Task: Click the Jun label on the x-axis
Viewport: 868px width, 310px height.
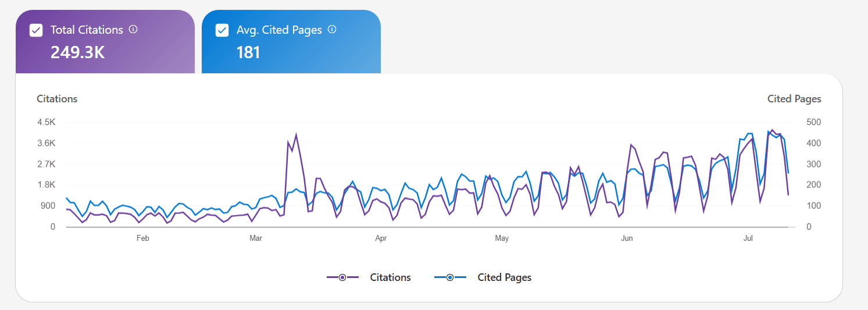Action: [x=627, y=238]
